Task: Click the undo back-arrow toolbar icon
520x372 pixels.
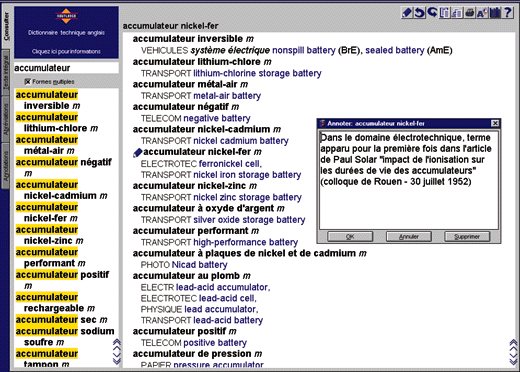Action: pyautogui.click(x=420, y=13)
